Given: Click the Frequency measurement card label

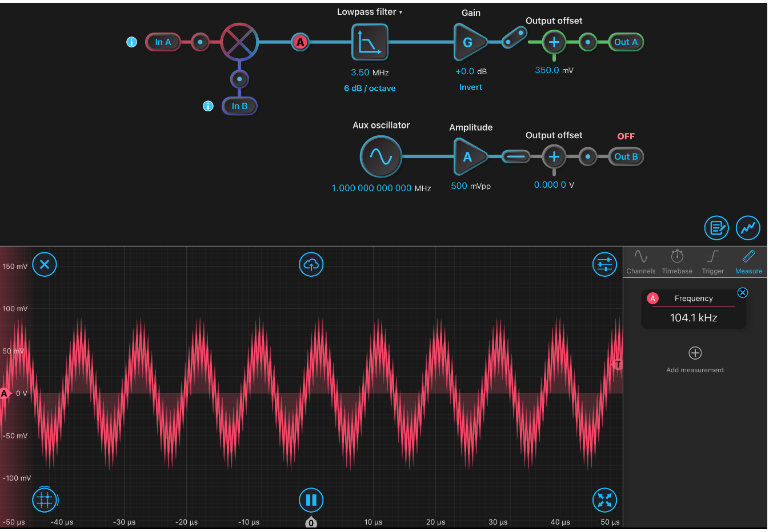Looking at the screenshot, I should tap(694, 299).
